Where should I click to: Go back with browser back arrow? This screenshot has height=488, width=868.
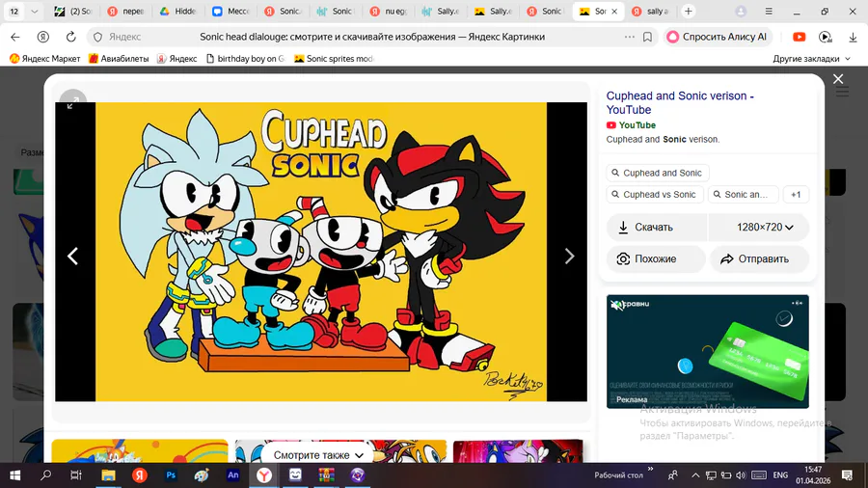(14, 37)
